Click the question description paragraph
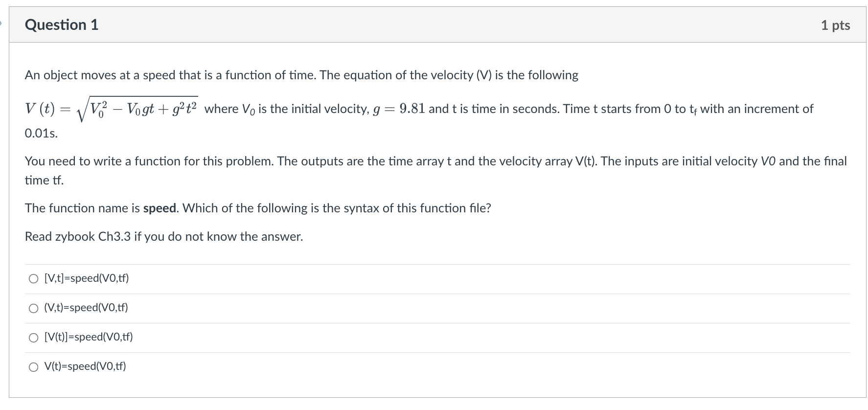Screen dimensions: 868x410 (x=301, y=74)
